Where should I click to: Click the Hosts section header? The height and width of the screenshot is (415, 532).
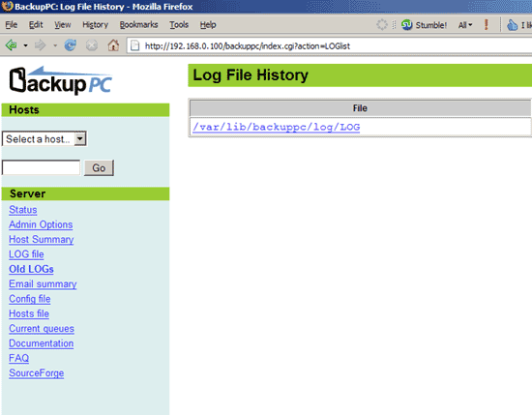[x=85, y=110]
